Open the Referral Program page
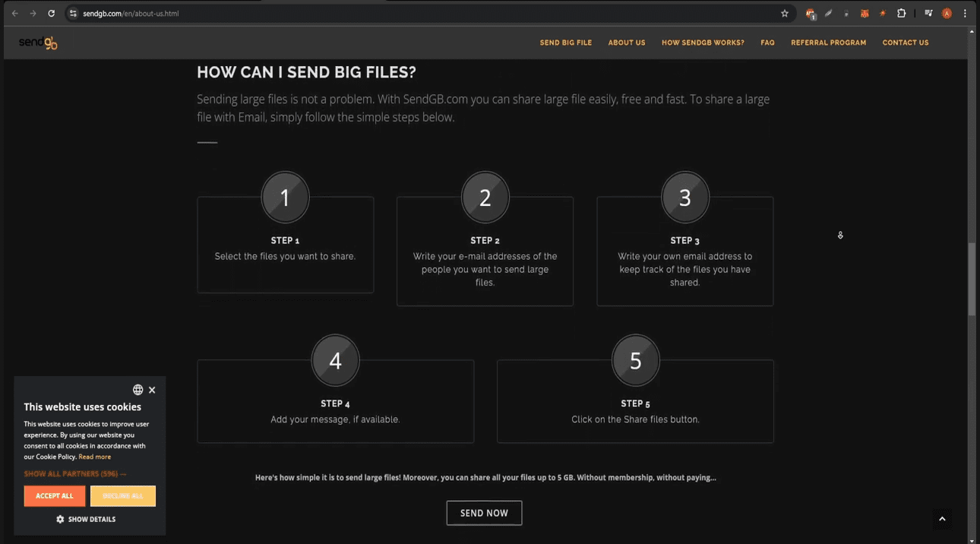This screenshot has width=980, height=544. 828,43
